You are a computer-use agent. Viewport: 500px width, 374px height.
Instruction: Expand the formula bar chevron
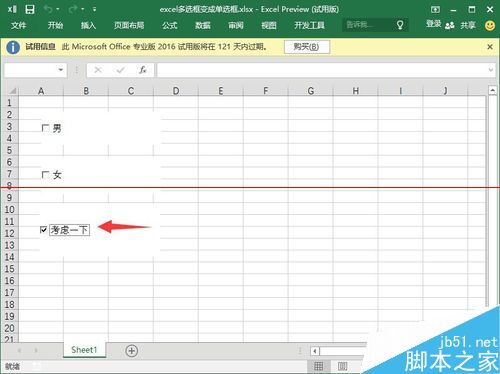point(491,70)
